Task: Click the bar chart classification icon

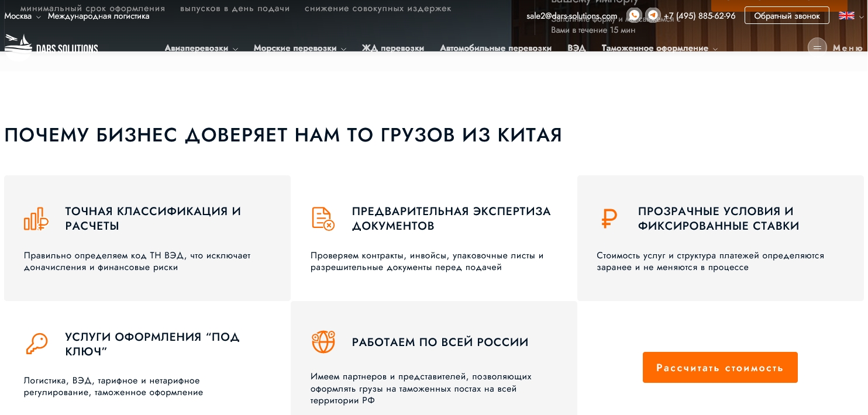Action: (36, 219)
